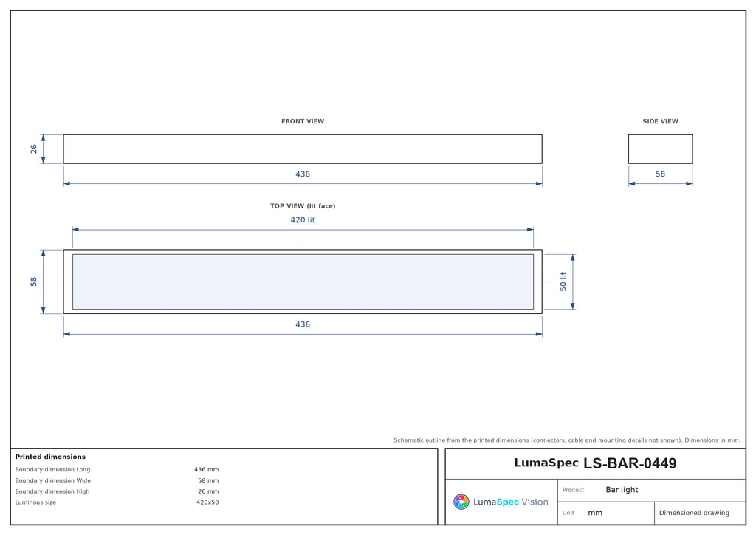Click the LumaSpec Vision aperture logo icon
This screenshot has height=535, width=756.
(x=461, y=502)
